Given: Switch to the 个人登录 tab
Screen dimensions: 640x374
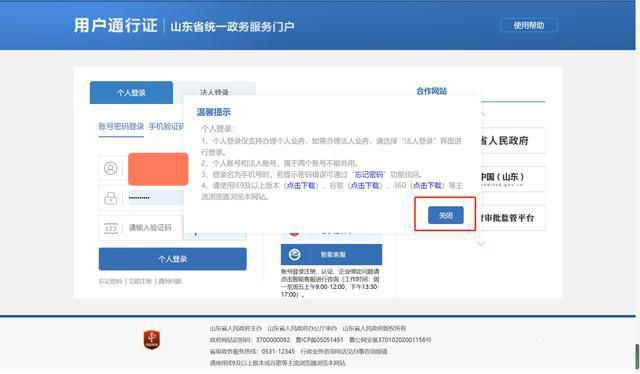Looking at the screenshot, I should pos(131,93).
